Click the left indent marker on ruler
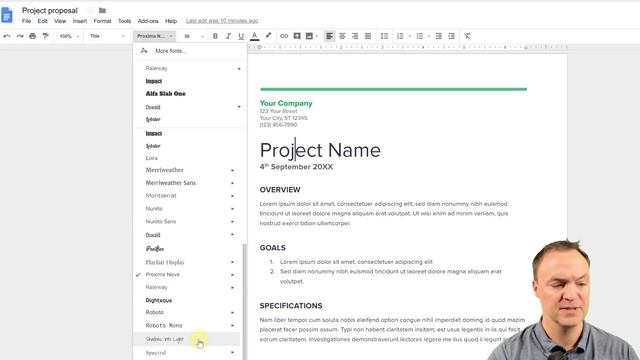 [259, 47]
